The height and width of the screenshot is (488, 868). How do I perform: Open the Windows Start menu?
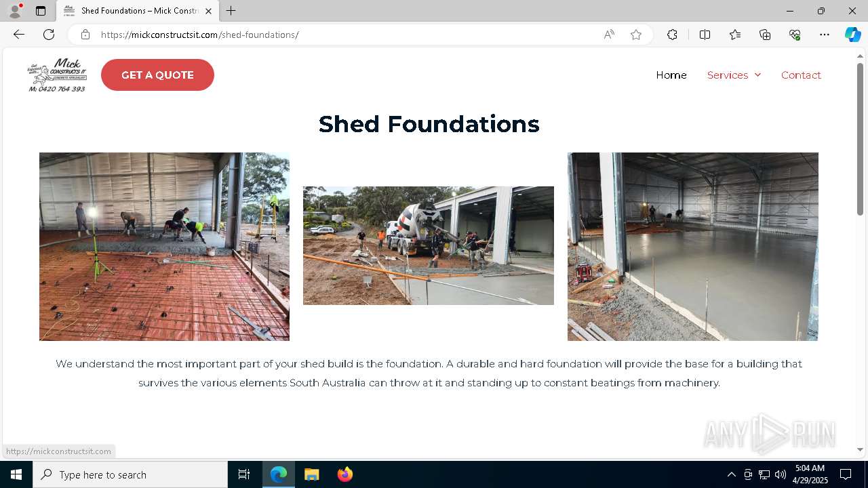16,474
